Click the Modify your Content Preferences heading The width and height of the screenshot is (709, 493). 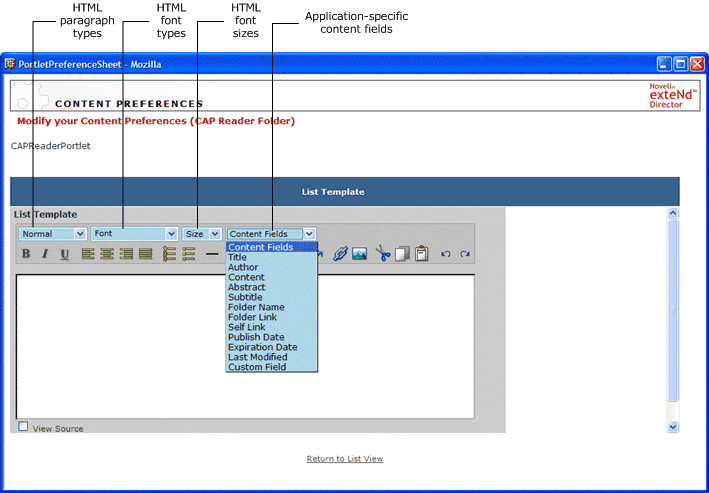[x=156, y=121]
